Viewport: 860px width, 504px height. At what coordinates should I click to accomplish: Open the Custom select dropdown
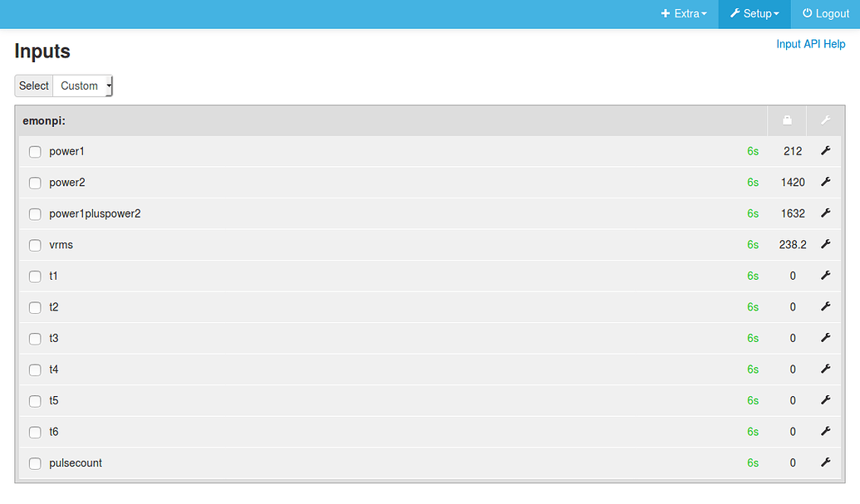83,86
